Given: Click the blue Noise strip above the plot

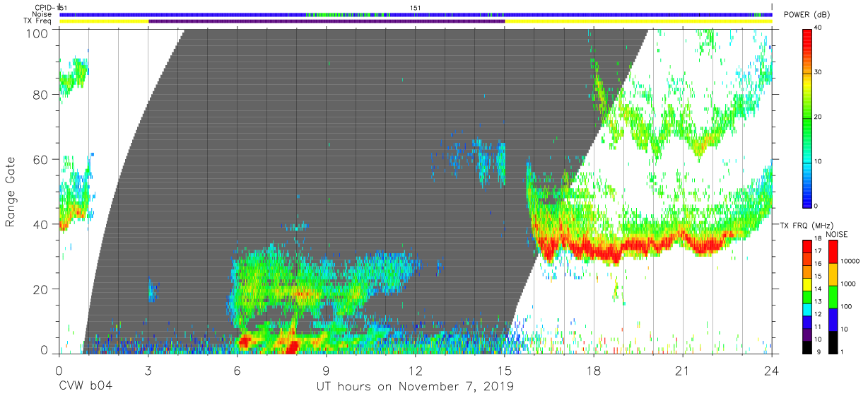Looking at the screenshot, I should click(416, 14).
